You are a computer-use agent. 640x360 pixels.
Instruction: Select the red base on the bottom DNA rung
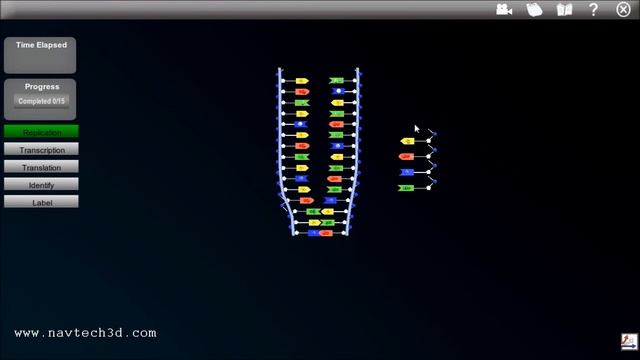[x=326, y=233]
